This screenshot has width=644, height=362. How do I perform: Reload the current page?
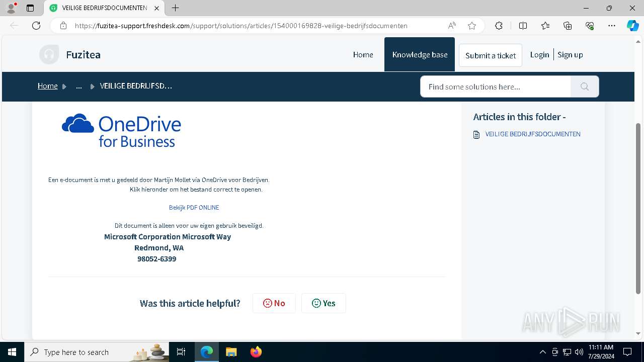[x=36, y=26]
